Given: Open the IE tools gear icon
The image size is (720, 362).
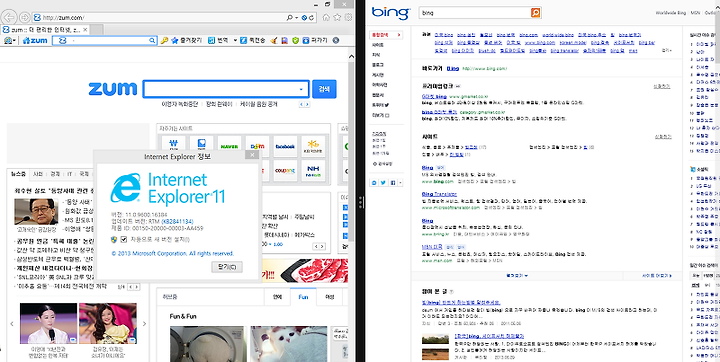Looking at the screenshot, I should 349,17.
